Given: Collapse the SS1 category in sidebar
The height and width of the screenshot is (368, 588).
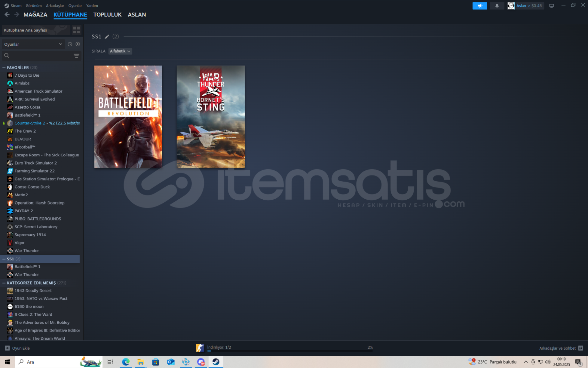Looking at the screenshot, I should [x=4, y=259].
